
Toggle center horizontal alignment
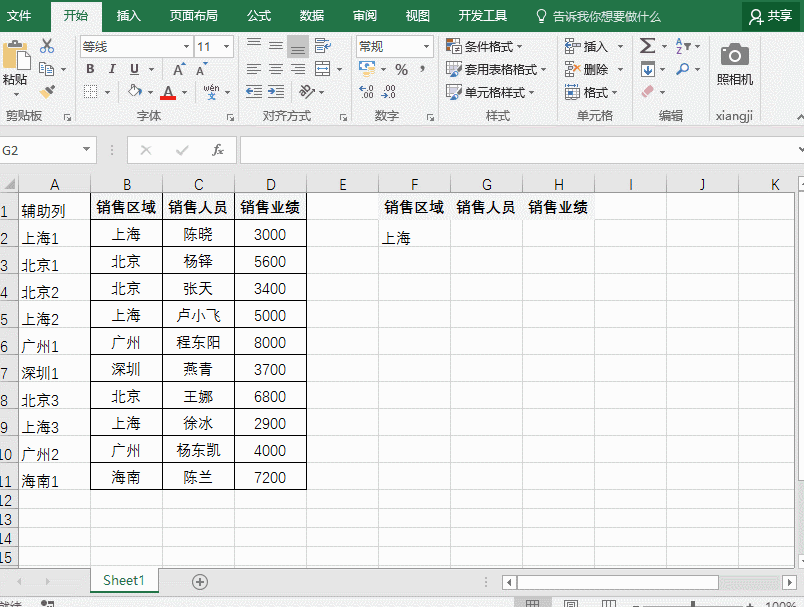[x=275, y=69]
